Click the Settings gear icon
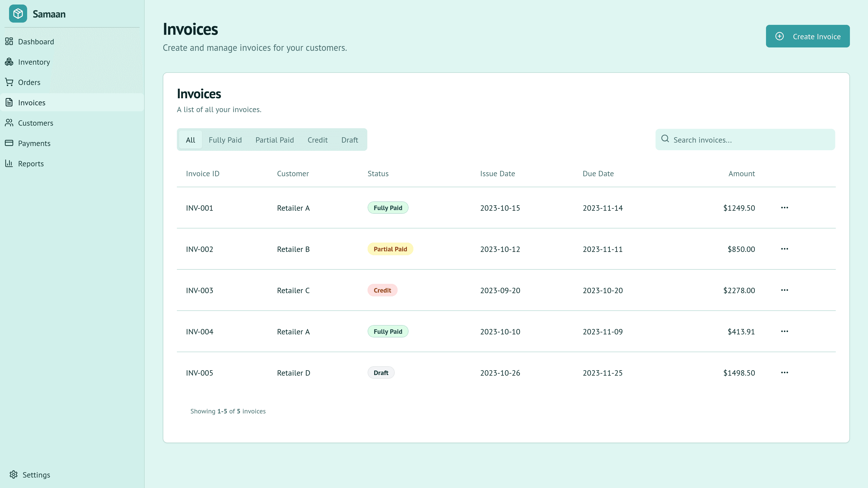 [x=14, y=474]
